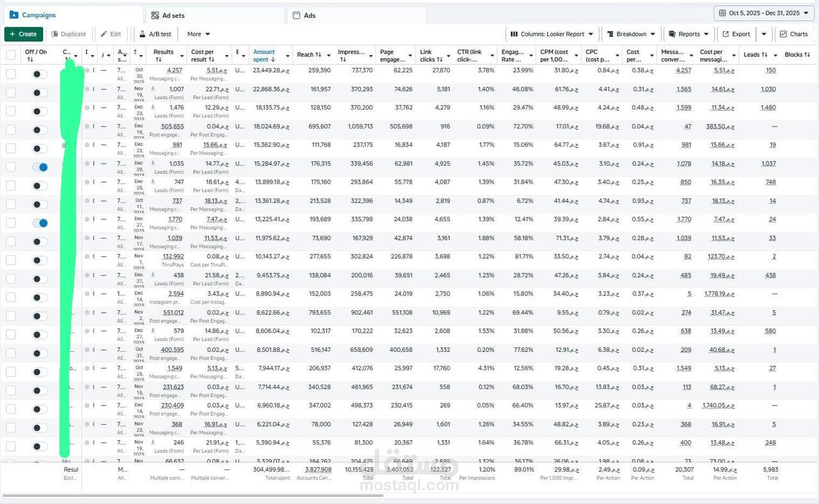Image resolution: width=819 pixels, height=504 pixels.
Task: Click the A/B test flask icon
Action: [142, 34]
